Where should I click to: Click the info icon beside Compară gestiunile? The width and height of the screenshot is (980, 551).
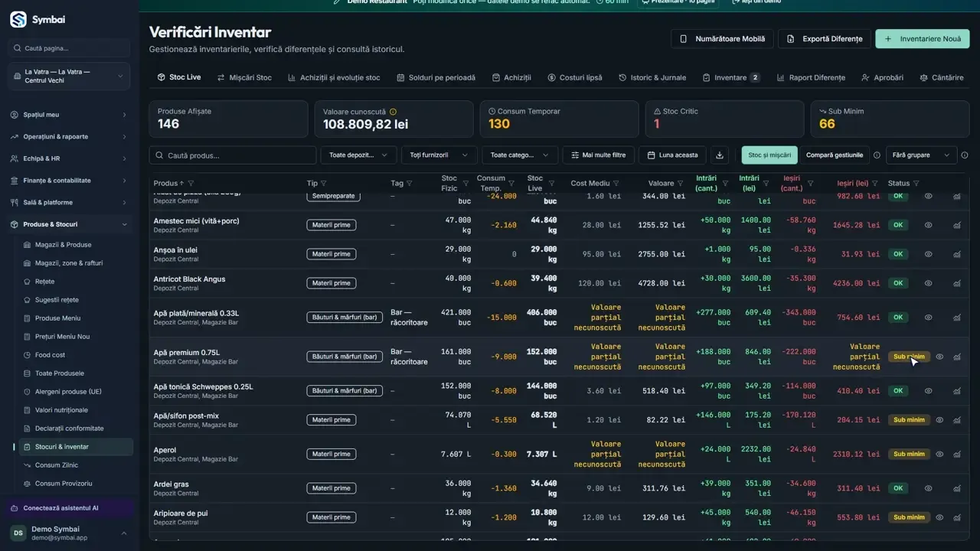[x=877, y=155]
